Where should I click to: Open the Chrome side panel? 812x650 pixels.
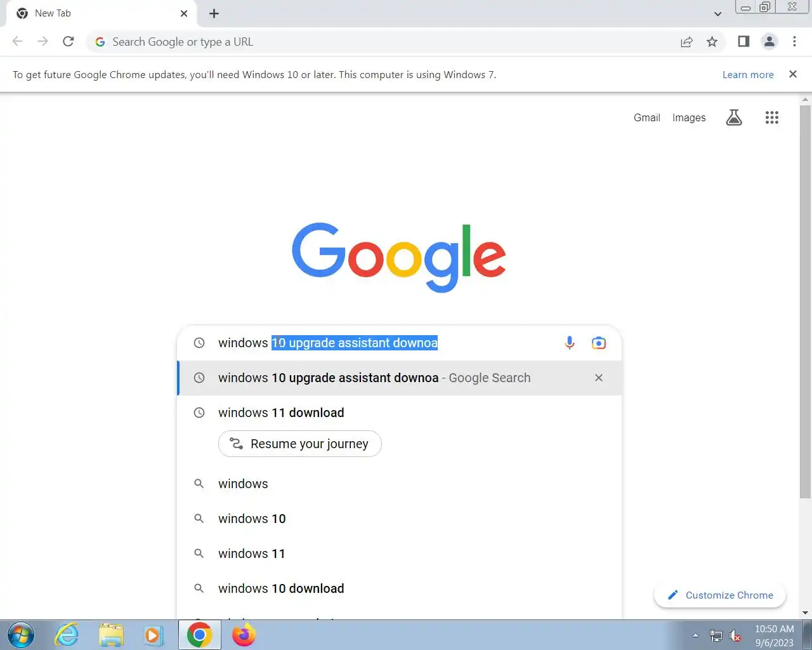pyautogui.click(x=743, y=41)
